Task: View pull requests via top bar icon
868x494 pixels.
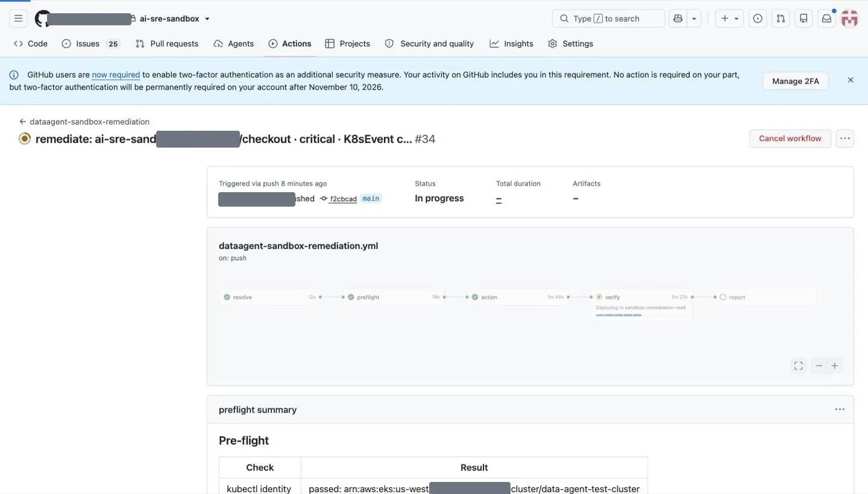Action: [x=781, y=19]
